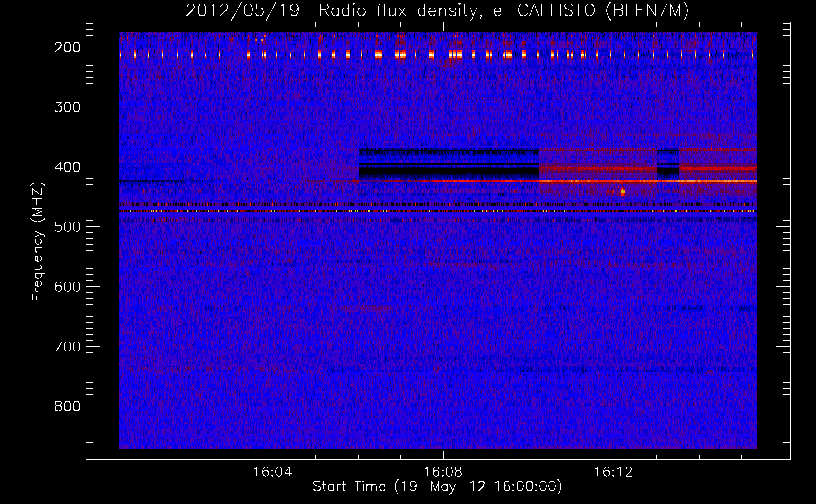This screenshot has width=816, height=504.
Task: Click the 16:04 time tick label
Action: (273, 472)
